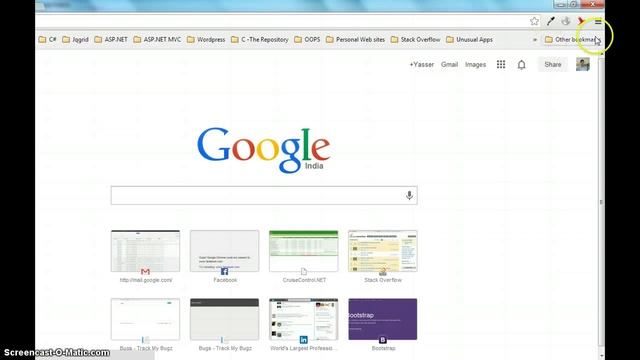Click the Gmail icon under the first thumbnail
Image resolution: width=640 pixels, height=360 pixels.
145,271
